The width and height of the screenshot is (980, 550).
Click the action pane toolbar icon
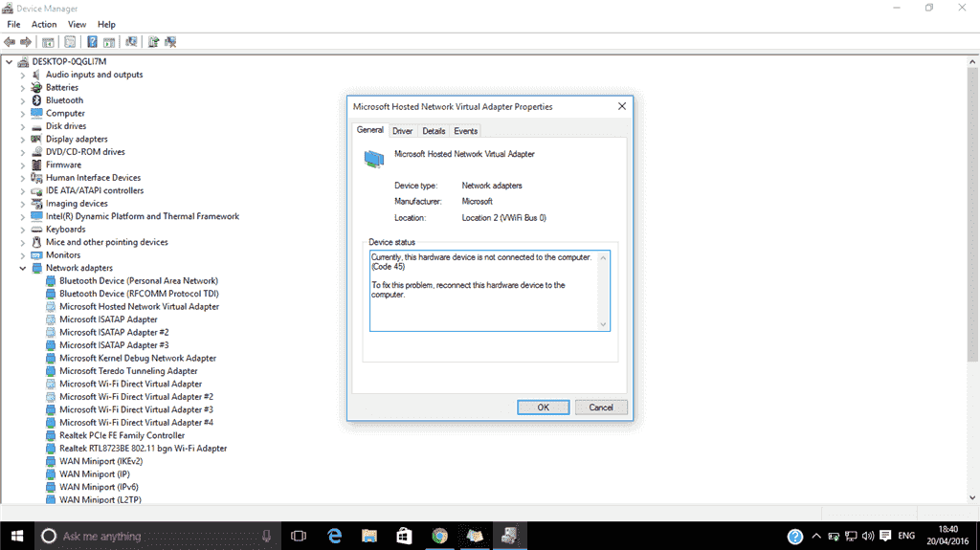(x=109, y=42)
